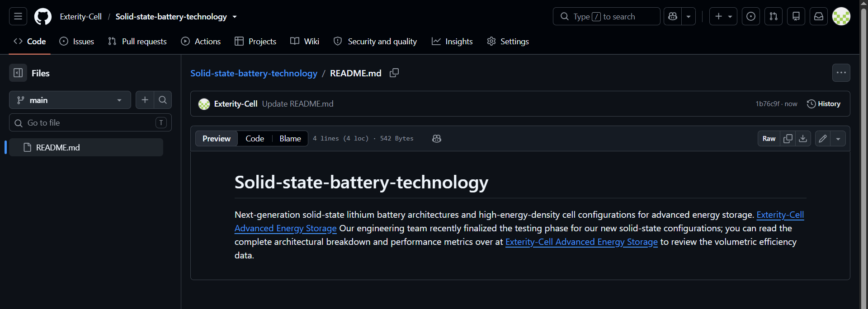Open the issues icon in header
The image size is (868, 309).
[751, 16]
